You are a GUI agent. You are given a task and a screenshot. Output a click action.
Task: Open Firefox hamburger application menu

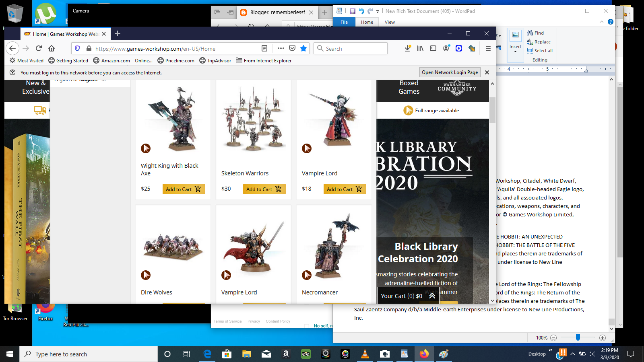click(488, 48)
